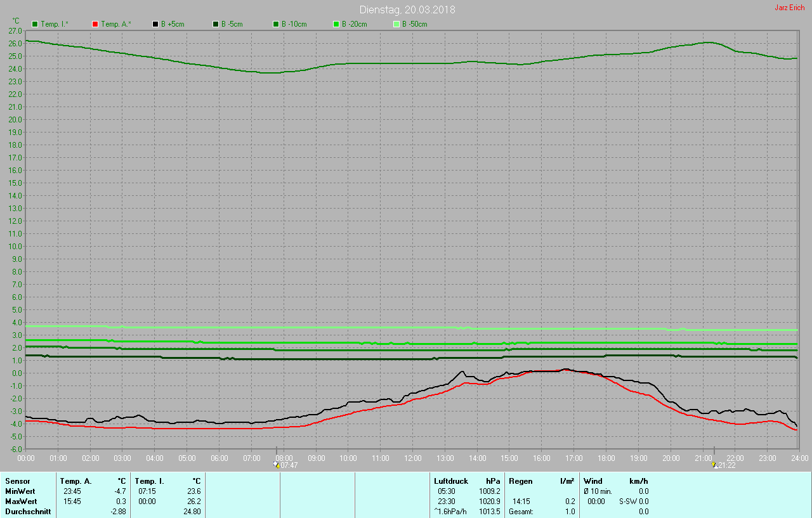
Task: Click the Temp. I. minimum time '07:15'
Action: pos(147,491)
